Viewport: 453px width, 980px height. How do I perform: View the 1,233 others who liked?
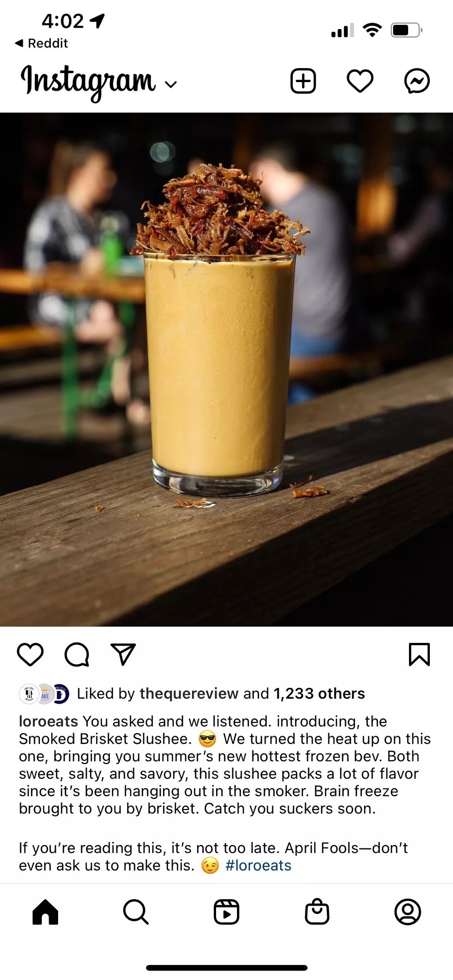[x=319, y=694]
